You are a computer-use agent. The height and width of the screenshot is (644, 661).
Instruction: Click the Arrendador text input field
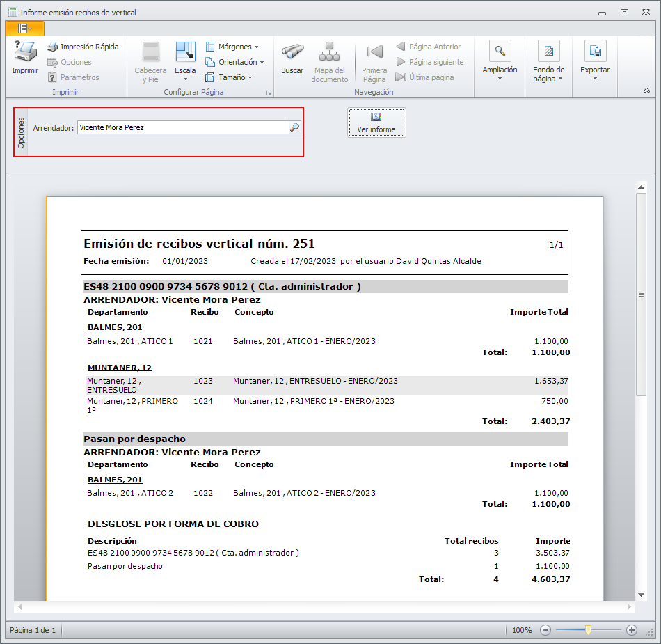pyautogui.click(x=182, y=127)
